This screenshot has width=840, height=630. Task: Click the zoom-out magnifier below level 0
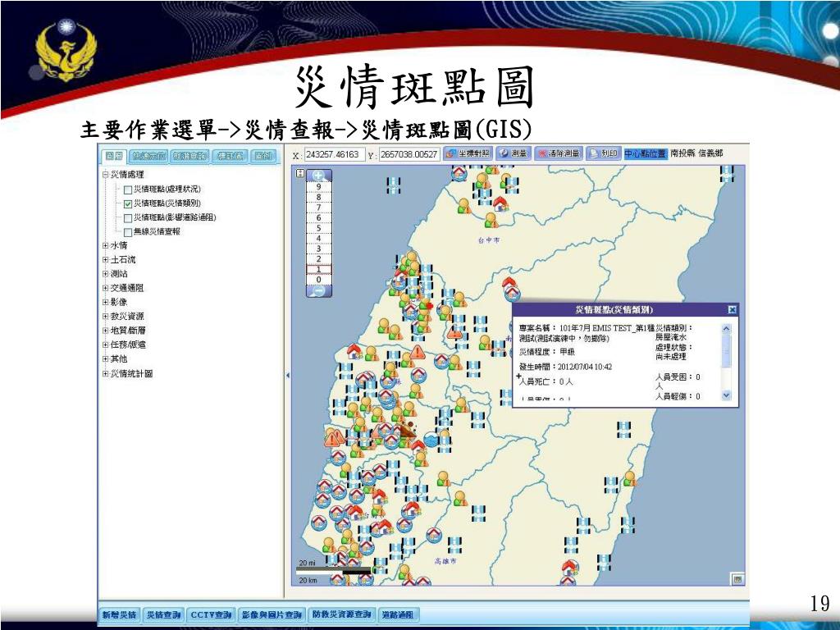(x=319, y=291)
